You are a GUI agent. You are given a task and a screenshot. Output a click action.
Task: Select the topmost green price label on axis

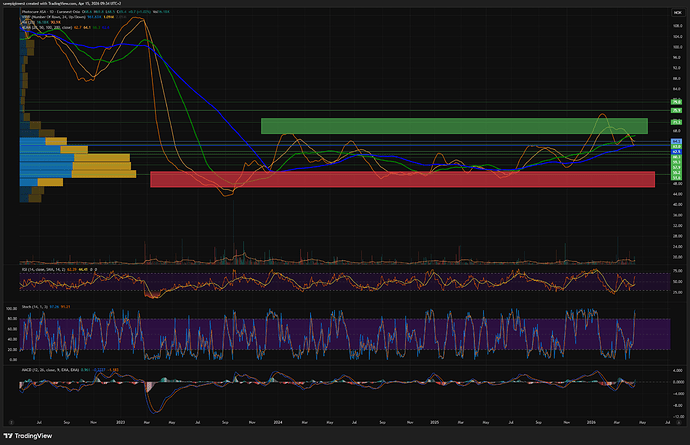(x=676, y=103)
